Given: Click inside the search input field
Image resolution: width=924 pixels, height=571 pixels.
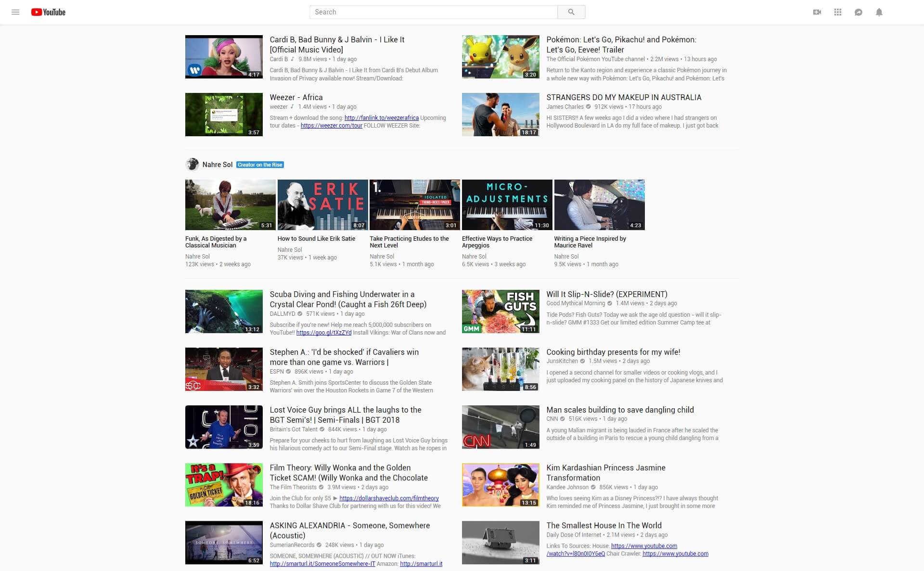Looking at the screenshot, I should click(433, 12).
